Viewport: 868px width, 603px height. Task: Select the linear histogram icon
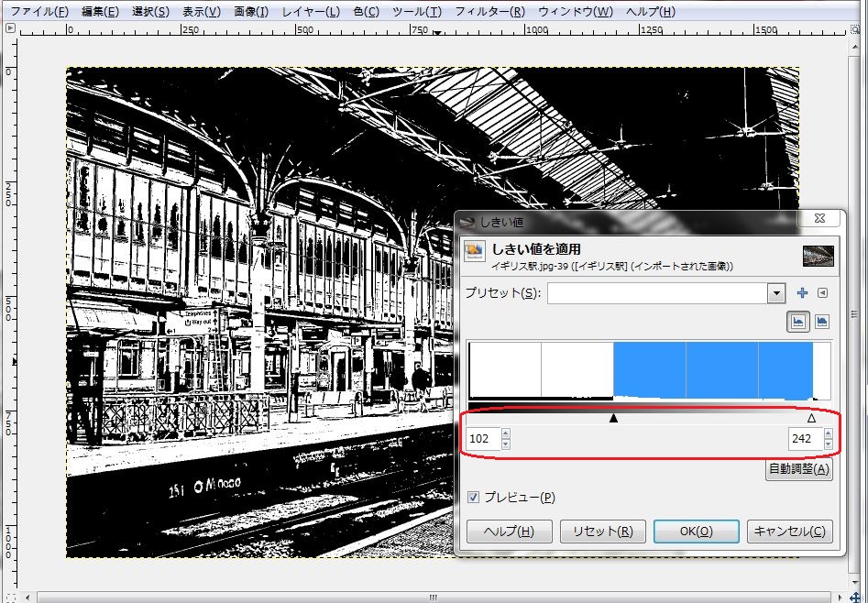click(x=797, y=322)
